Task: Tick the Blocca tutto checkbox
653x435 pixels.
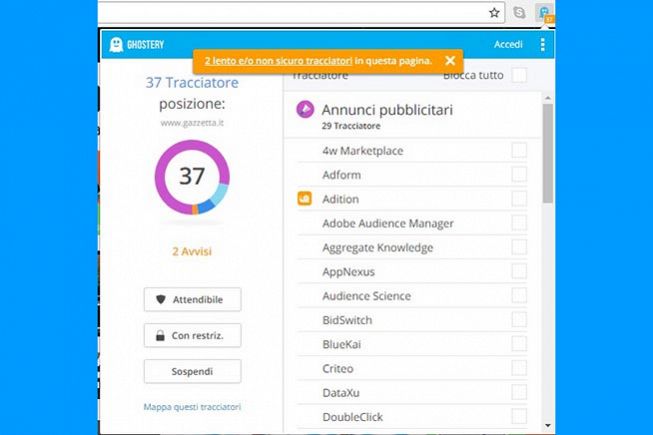Action: coord(519,75)
